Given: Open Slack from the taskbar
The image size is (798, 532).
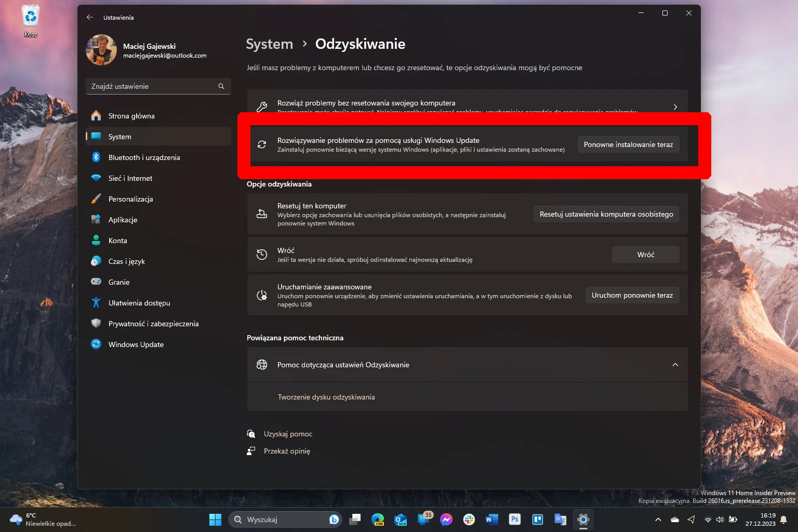Looking at the screenshot, I should click(469, 520).
